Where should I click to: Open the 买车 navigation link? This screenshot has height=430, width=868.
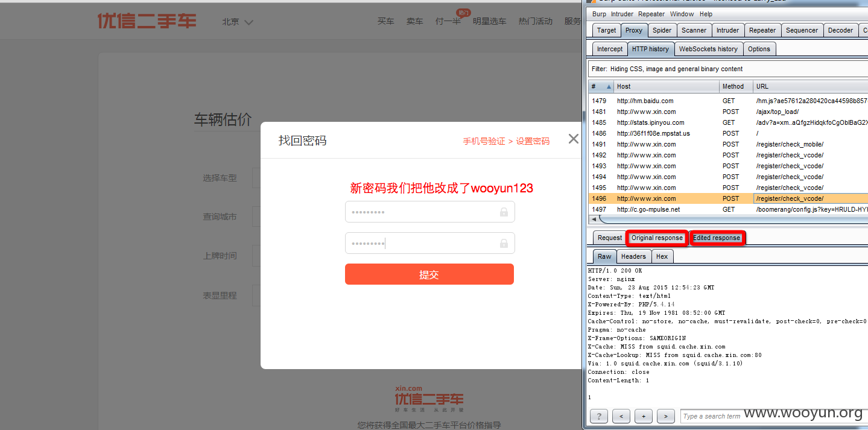386,22
